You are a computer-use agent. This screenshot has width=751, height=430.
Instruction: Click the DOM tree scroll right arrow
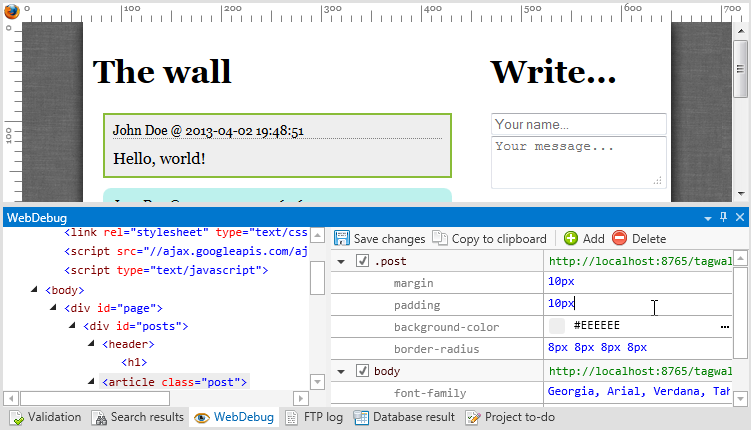pyautogui.click(x=300, y=398)
